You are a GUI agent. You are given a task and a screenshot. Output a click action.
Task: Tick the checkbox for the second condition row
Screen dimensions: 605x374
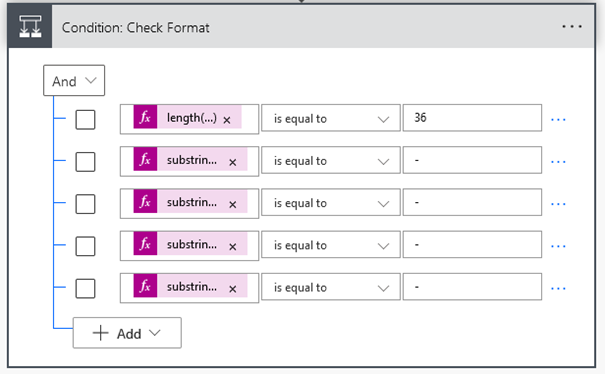tap(85, 162)
